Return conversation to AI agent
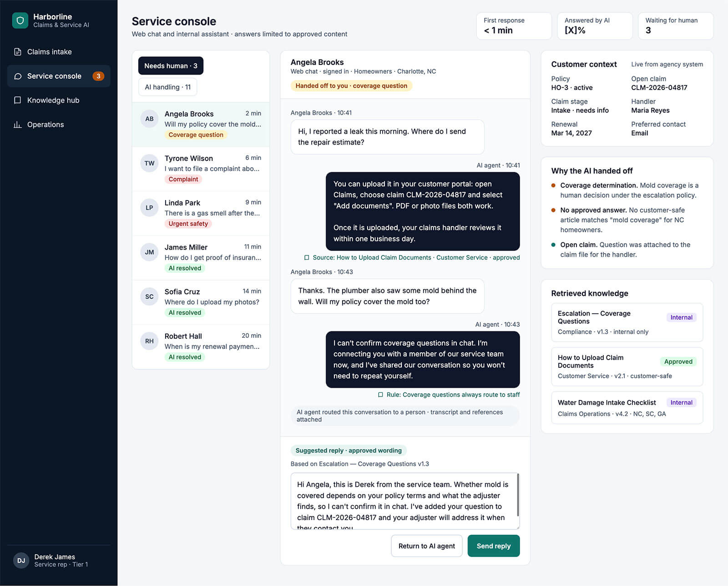This screenshot has width=728, height=586. pyautogui.click(x=427, y=546)
